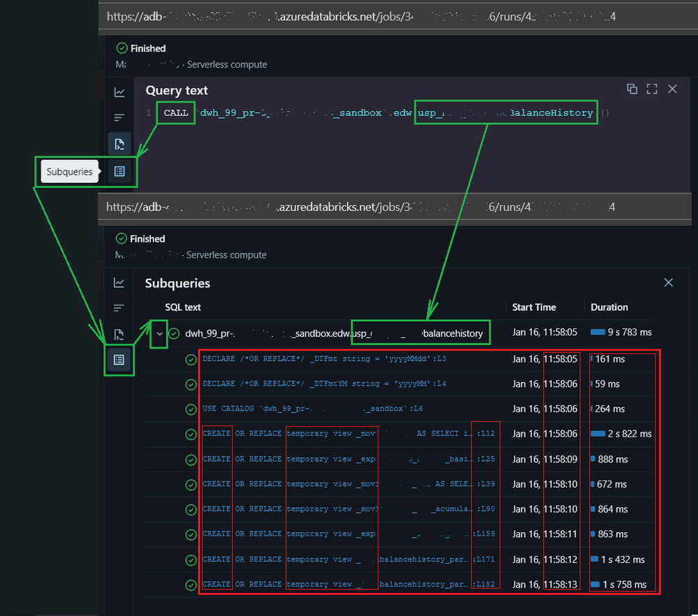Screen dimensions: 698x616
Task: Select the SQL script icon in lower sidebar
Action: click(x=119, y=334)
